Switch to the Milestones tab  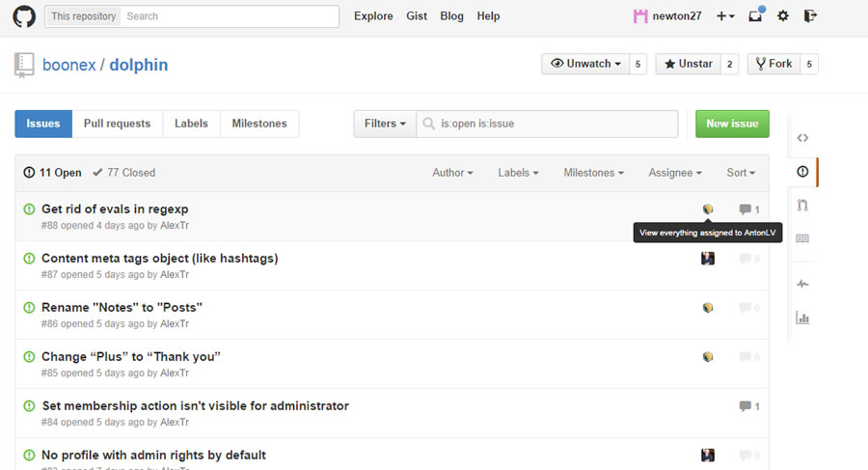click(259, 124)
